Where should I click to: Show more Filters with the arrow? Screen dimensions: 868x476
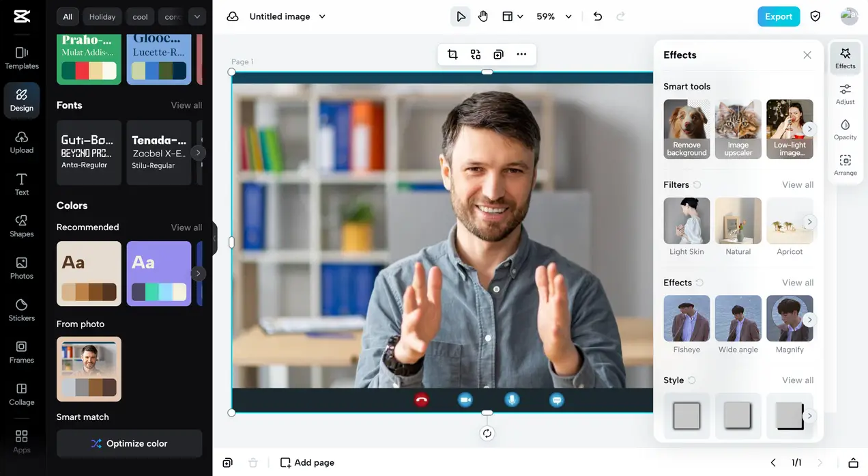pyautogui.click(x=809, y=221)
